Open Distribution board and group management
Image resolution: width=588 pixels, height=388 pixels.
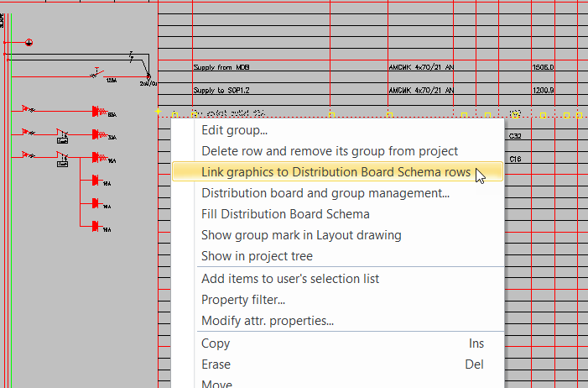325,193
